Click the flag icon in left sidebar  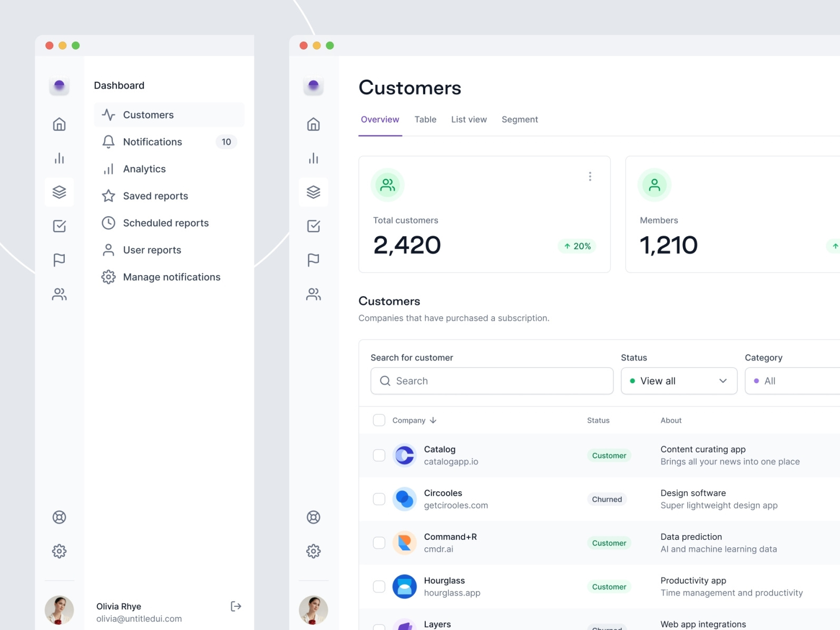59,260
